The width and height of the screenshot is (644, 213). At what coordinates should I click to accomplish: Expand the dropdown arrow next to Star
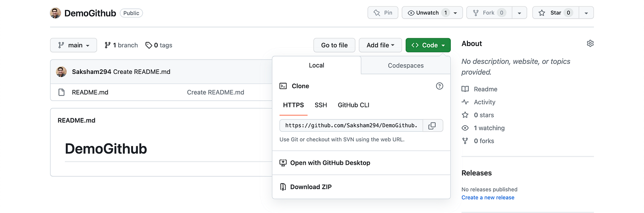(x=586, y=13)
